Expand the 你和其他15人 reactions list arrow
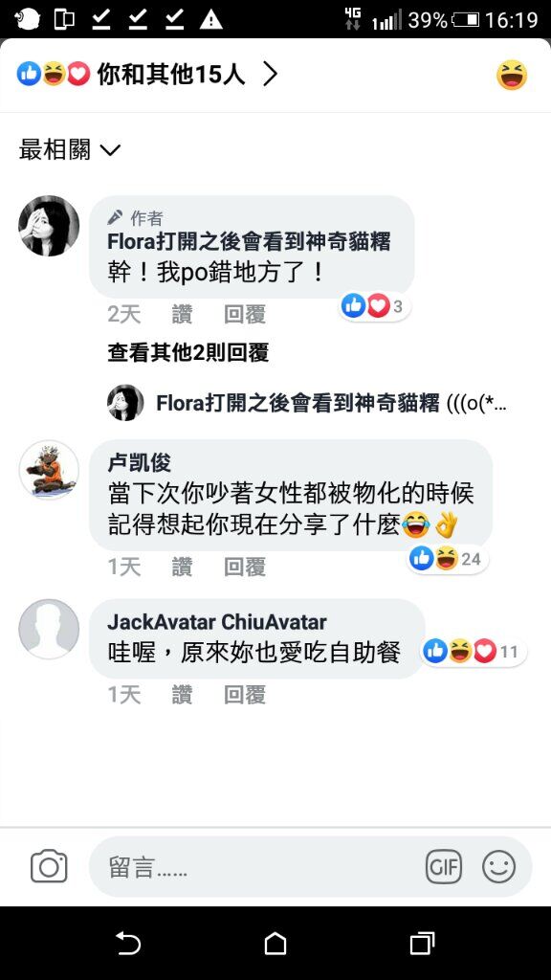The image size is (551, 980). (270, 75)
